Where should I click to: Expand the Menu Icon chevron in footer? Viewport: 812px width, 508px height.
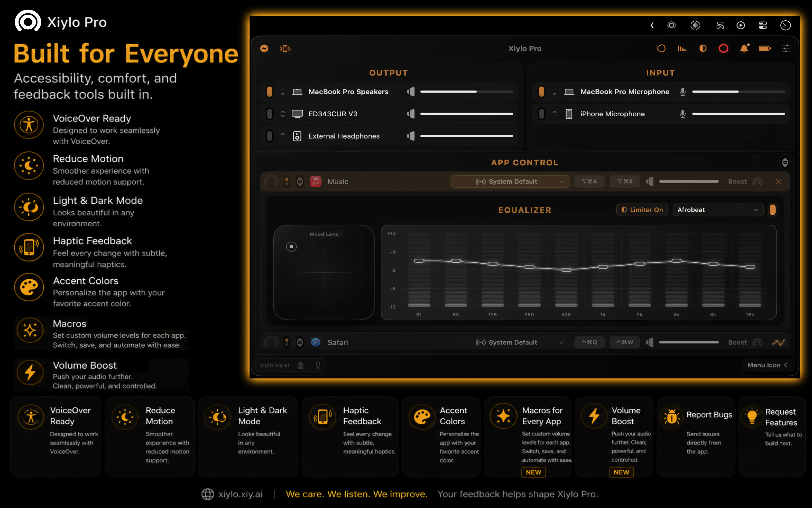pos(785,365)
